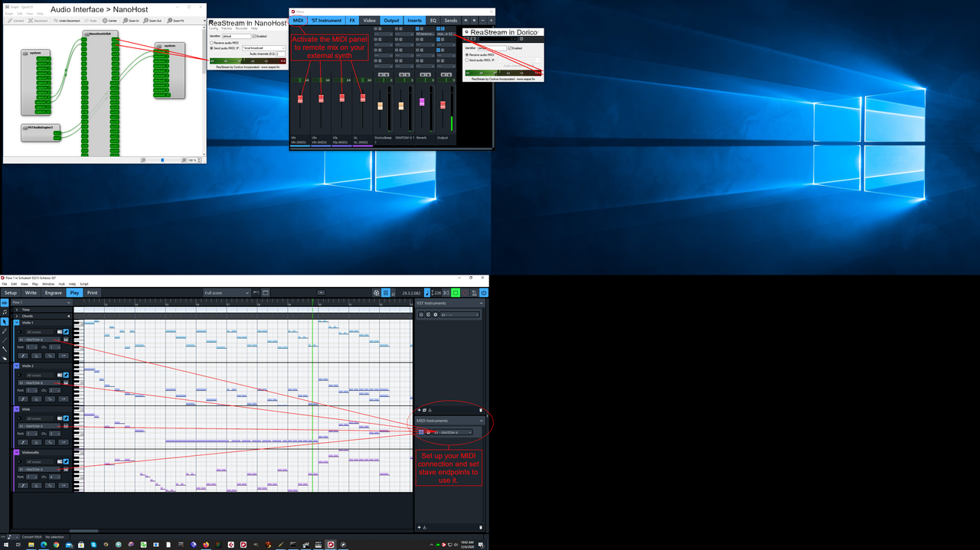Toggle the EQ tab in Mixer

433,21
